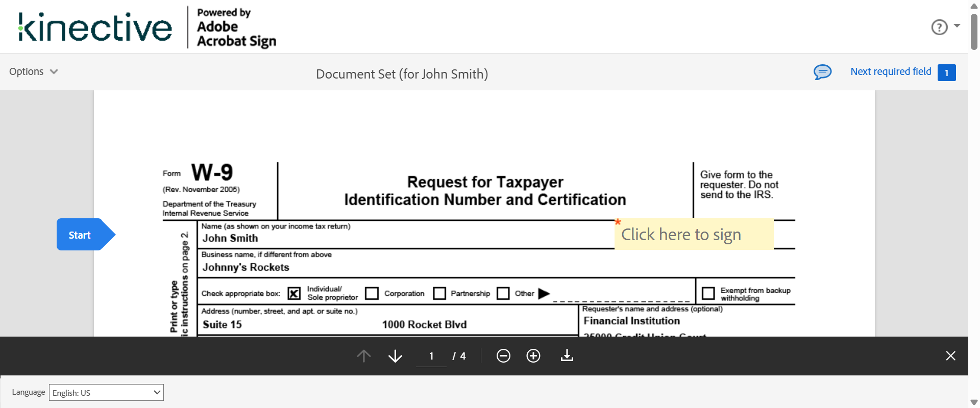Zoom in with the plus icon
This screenshot has height=408, width=980.
[x=533, y=356]
